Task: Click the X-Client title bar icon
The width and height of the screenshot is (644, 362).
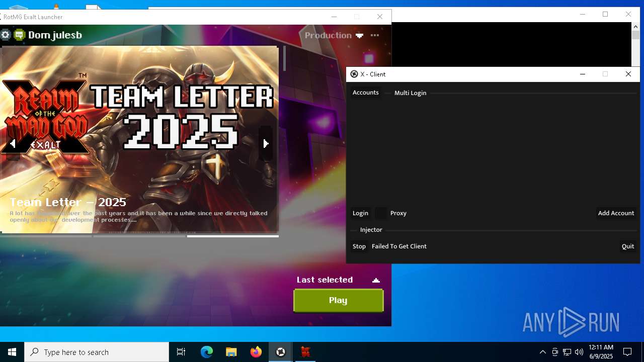Action: [x=354, y=74]
